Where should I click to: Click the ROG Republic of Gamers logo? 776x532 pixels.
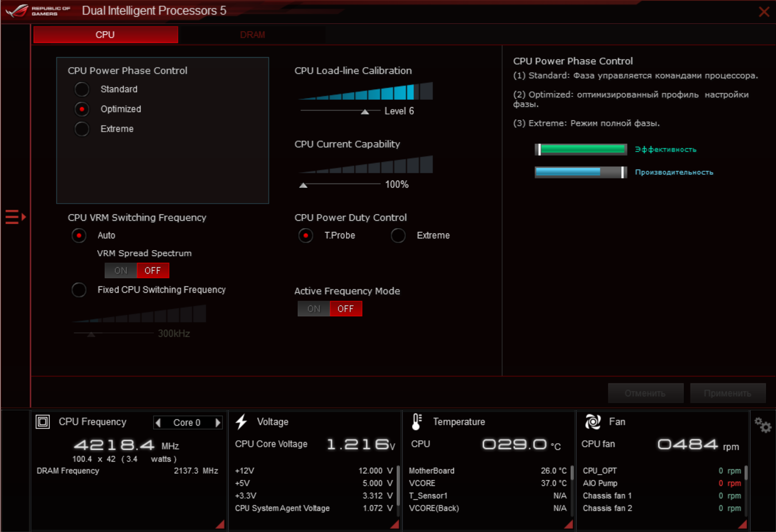[38, 11]
